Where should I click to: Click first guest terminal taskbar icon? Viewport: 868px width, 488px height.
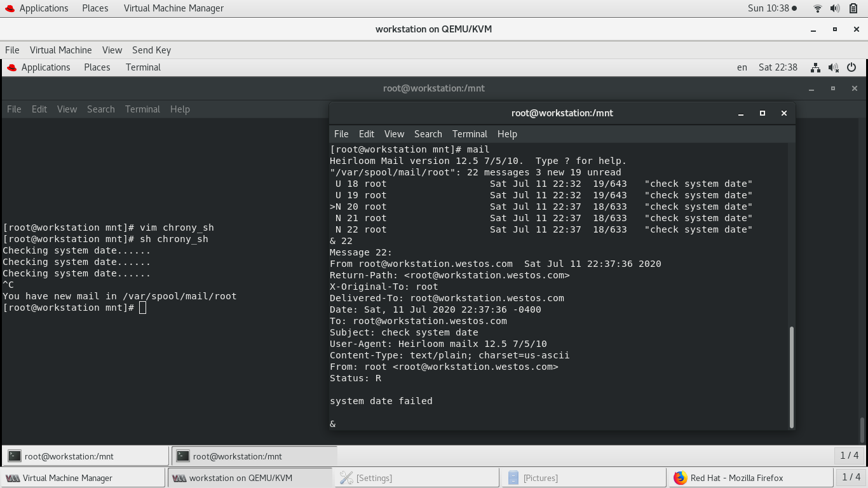click(x=15, y=456)
